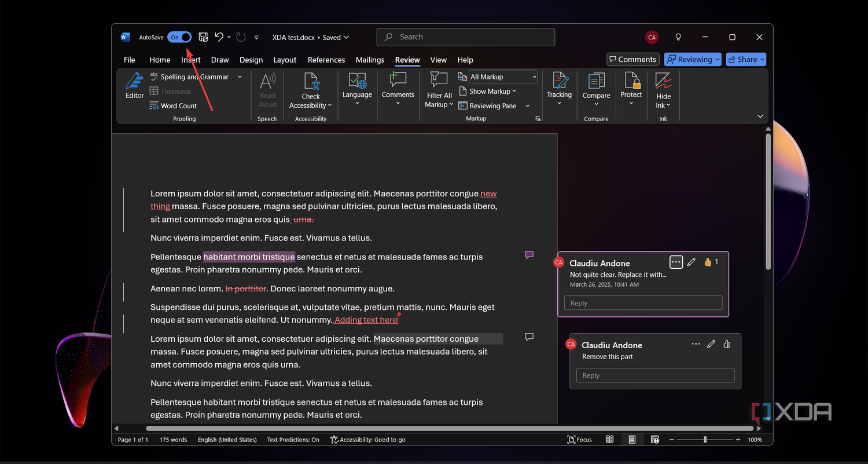
Task: Open the XDA test.docx file name dropdown
Action: tap(311, 37)
